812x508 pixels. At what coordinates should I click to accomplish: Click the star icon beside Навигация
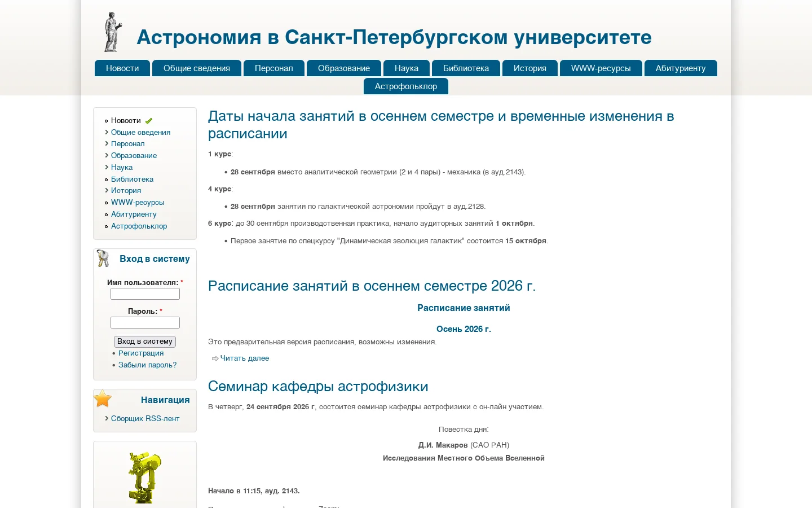click(103, 398)
